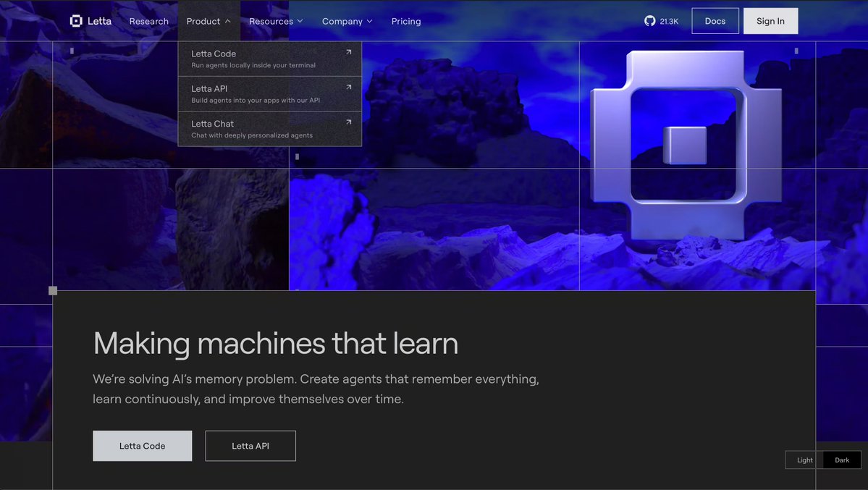Click the 'Making machines that learn' headline

coord(276,344)
